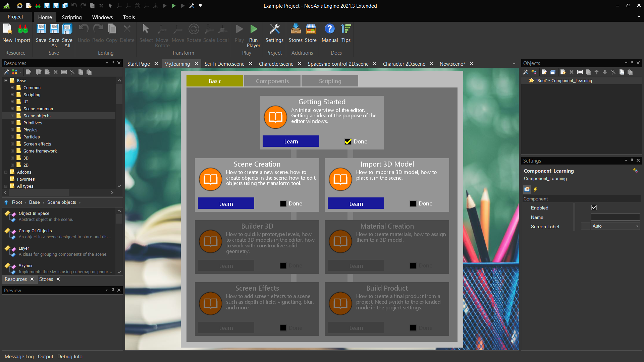Viewport: 644px width, 362px height.
Task: Expand the Physics folder node
Action: (x=12, y=130)
